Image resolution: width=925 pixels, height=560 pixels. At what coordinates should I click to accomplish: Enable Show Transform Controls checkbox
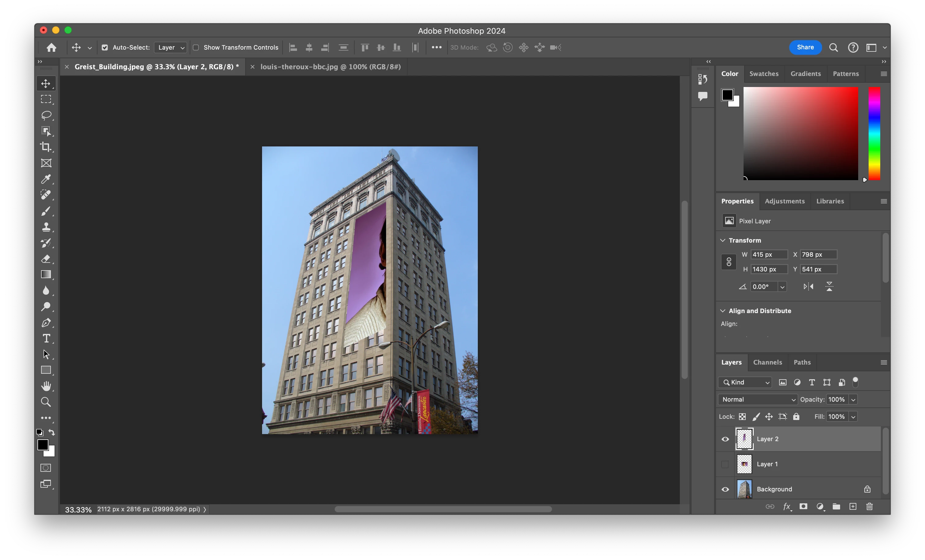pyautogui.click(x=196, y=47)
